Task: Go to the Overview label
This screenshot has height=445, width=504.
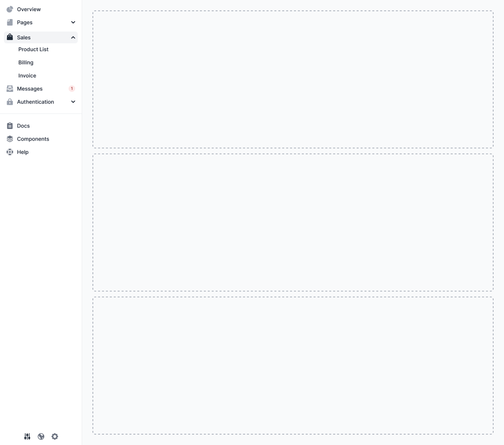Action: point(29,9)
